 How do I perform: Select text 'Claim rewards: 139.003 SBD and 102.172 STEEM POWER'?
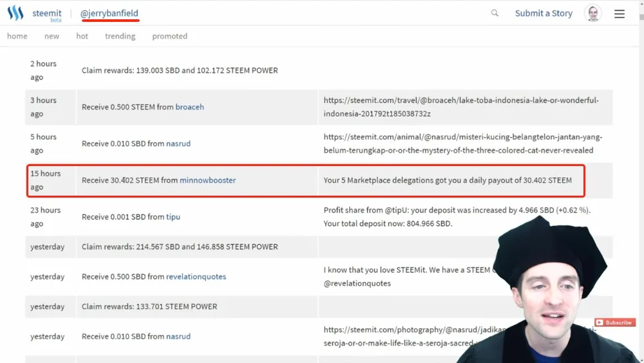point(180,70)
